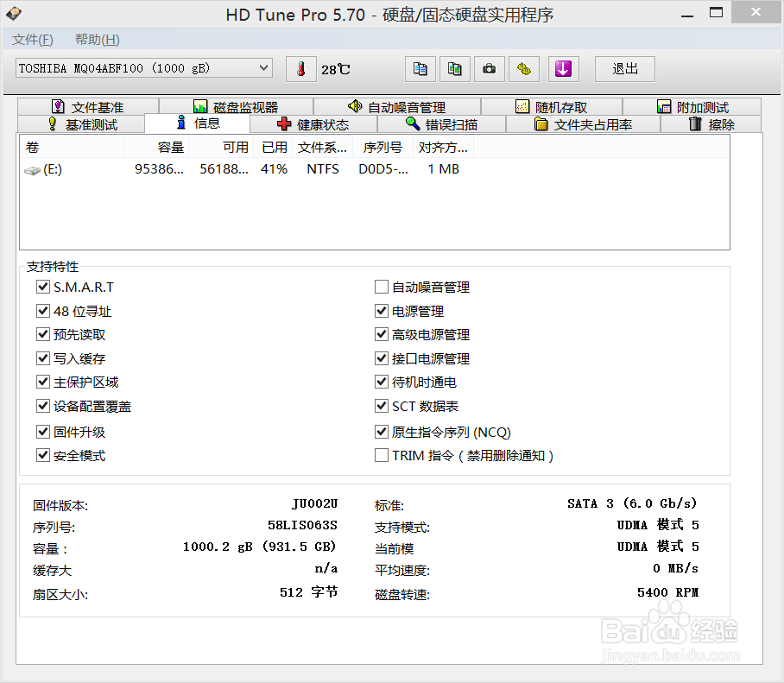Toggle the 高级电源管理 checkbox
This screenshot has height=683, width=784.
coord(382,334)
